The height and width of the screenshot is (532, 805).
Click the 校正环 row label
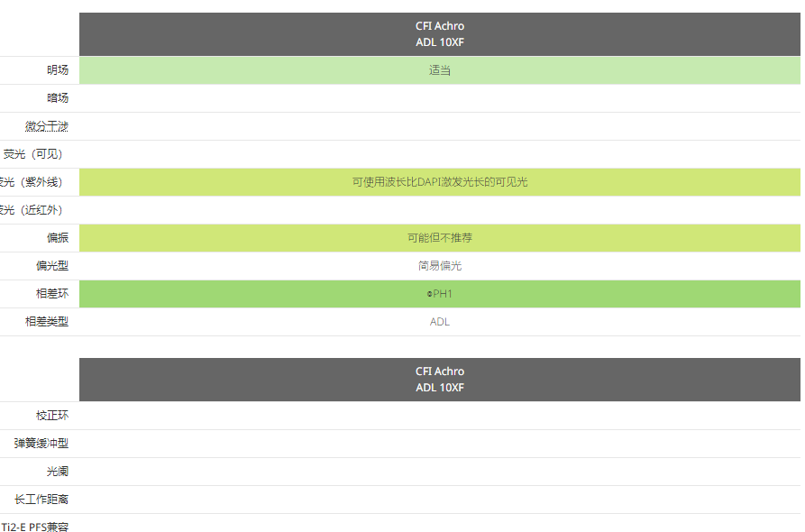point(51,416)
